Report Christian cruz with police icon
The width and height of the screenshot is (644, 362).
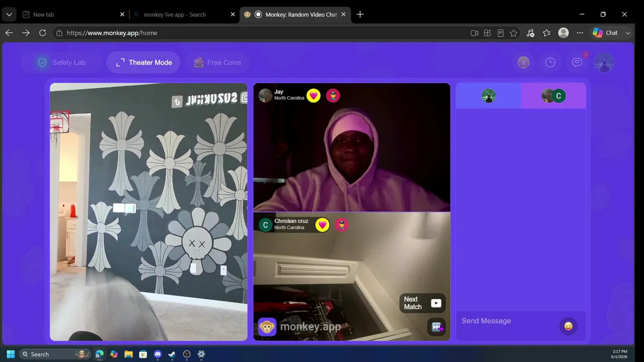[342, 225]
